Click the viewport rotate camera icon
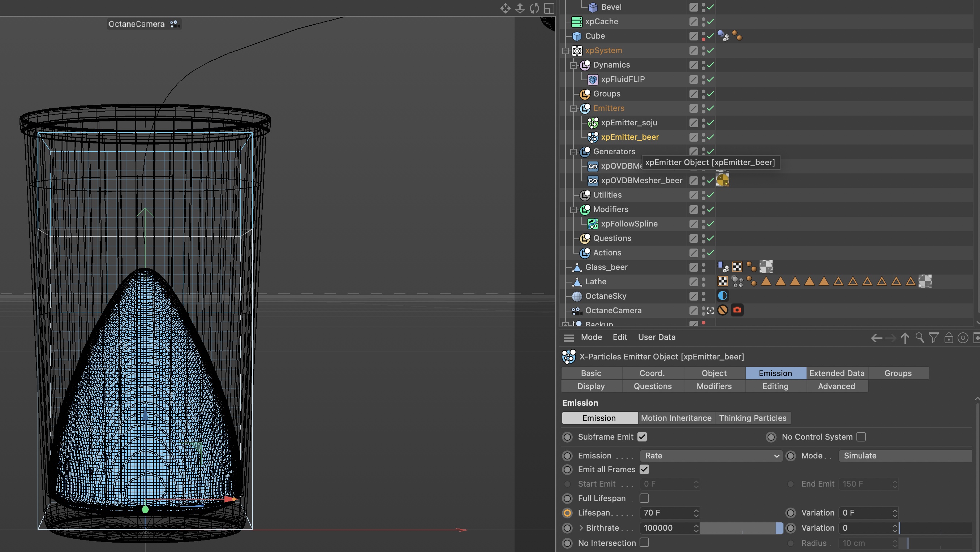Image resolution: width=980 pixels, height=552 pixels. [534, 8]
